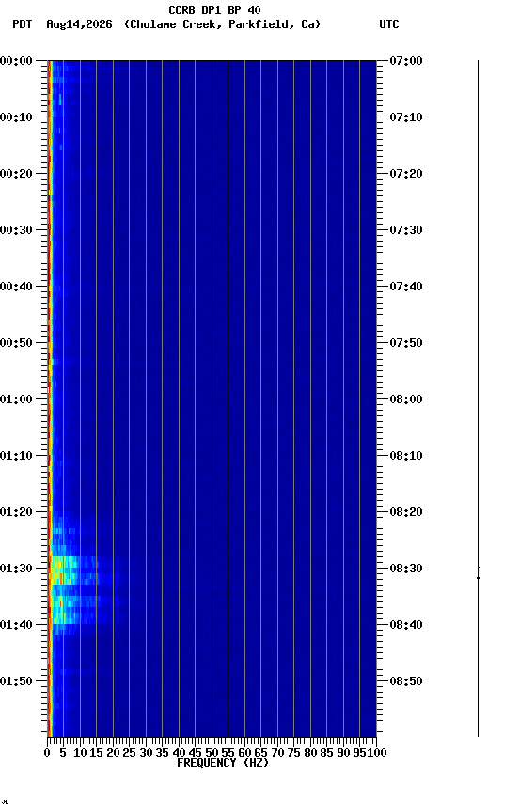Select the UTC time label 07:20
The image size is (519, 812).
(406, 174)
